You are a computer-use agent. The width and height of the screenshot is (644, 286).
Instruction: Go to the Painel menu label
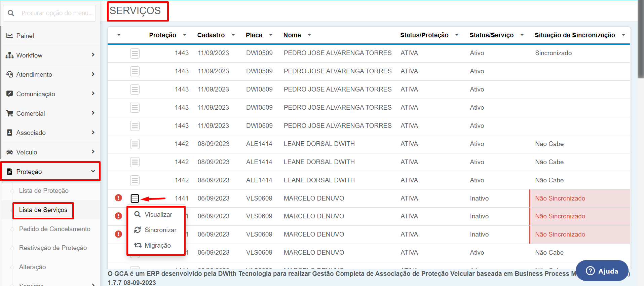tap(25, 36)
